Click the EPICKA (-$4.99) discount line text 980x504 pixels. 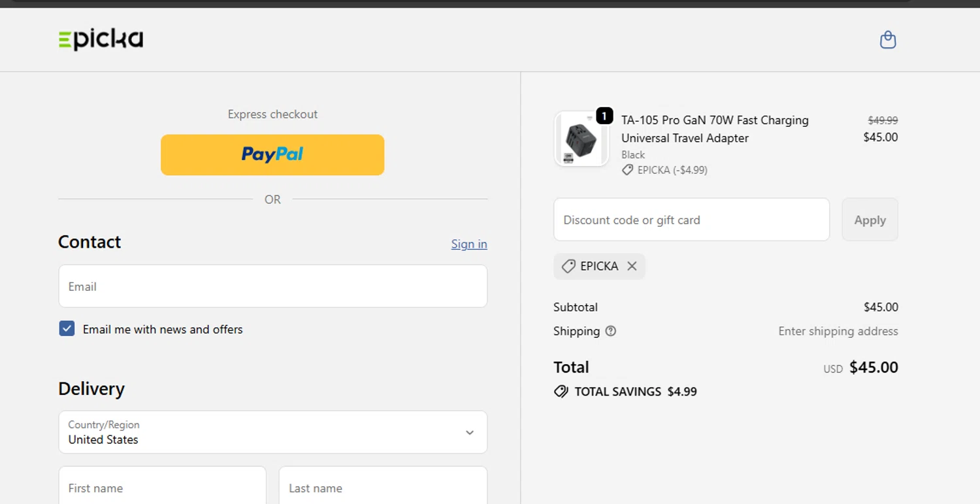[672, 170]
